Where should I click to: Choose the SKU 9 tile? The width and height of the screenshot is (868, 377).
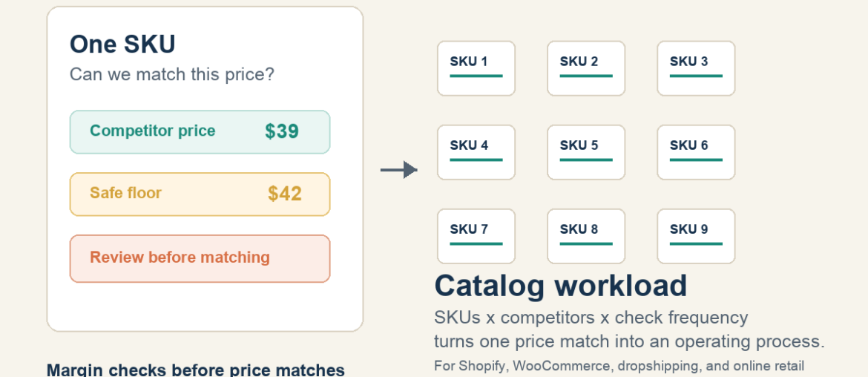696,237
